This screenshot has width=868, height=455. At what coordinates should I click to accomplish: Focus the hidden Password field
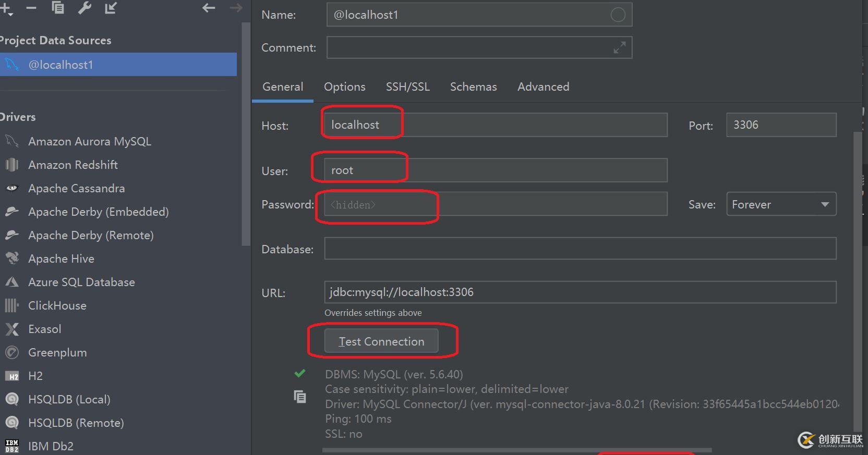pyautogui.click(x=496, y=204)
